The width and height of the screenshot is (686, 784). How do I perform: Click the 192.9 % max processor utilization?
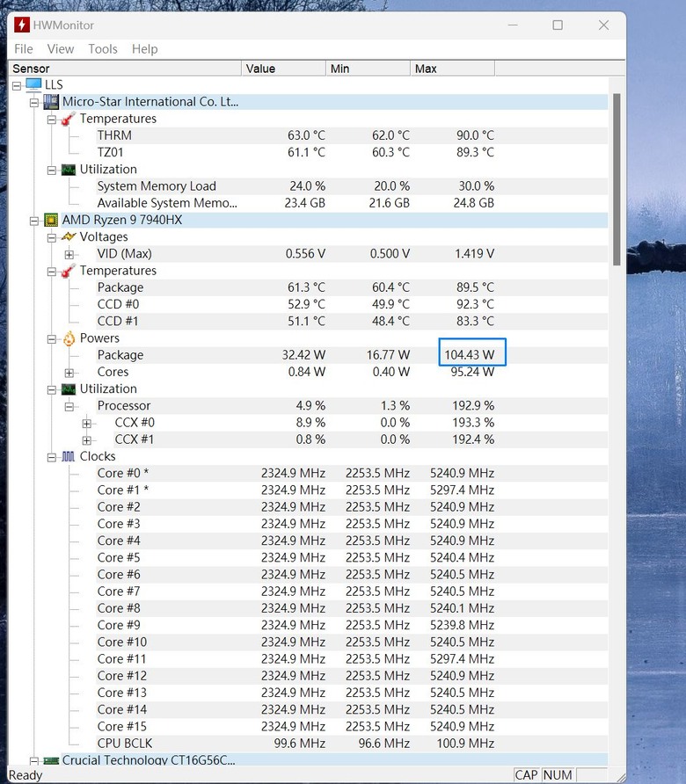click(x=473, y=406)
